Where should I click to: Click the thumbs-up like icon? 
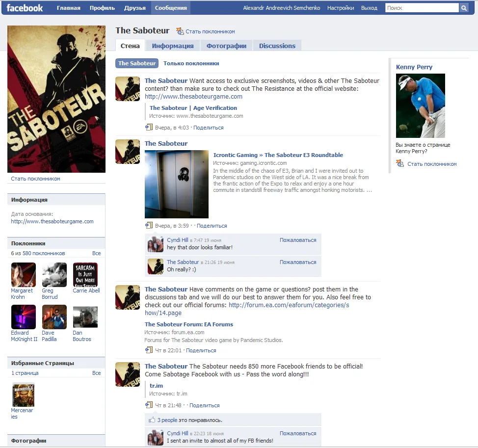tap(152, 420)
